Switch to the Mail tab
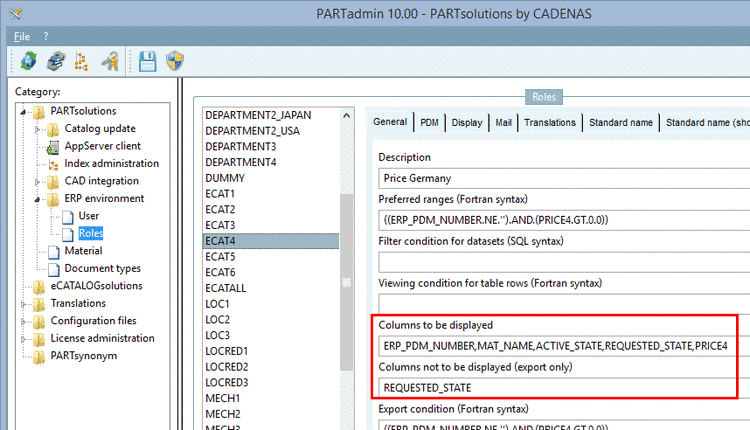The height and width of the screenshot is (430, 750). tap(503, 122)
